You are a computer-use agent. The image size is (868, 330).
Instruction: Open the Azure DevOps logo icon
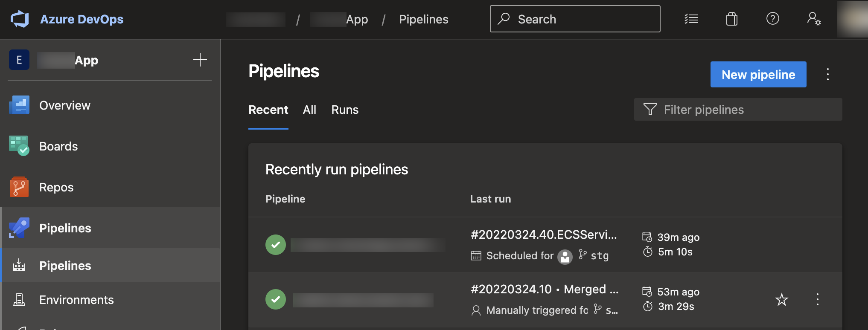click(20, 19)
